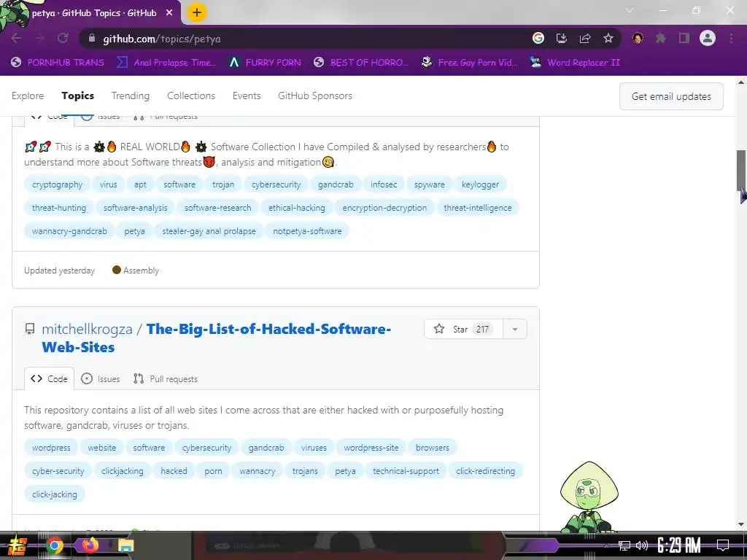747x560 pixels.
Task: Open the Collections nav item
Action: pos(191,96)
